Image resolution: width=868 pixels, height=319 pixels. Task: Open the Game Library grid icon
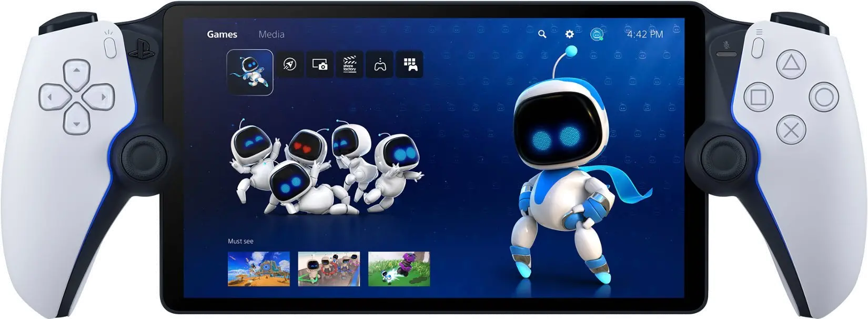pyautogui.click(x=409, y=64)
